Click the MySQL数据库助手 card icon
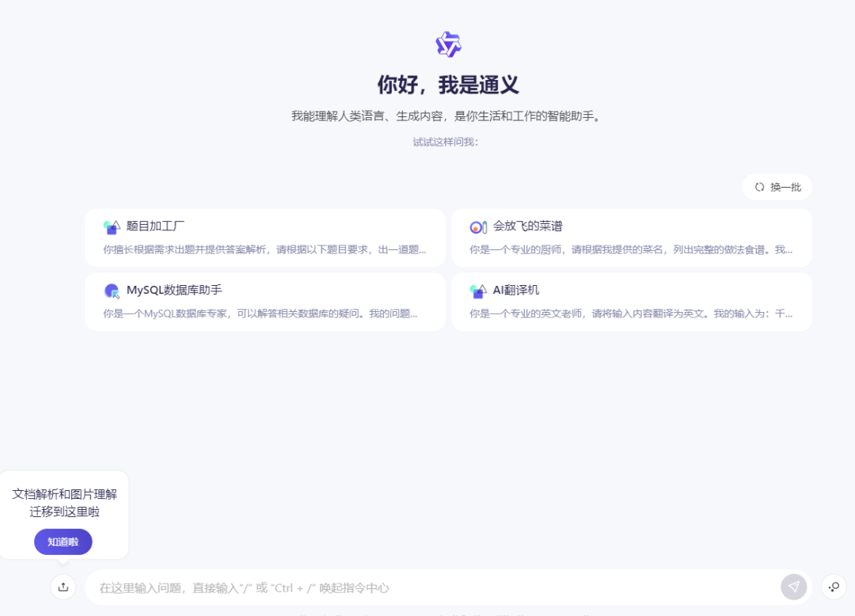The image size is (855, 616). click(x=112, y=291)
